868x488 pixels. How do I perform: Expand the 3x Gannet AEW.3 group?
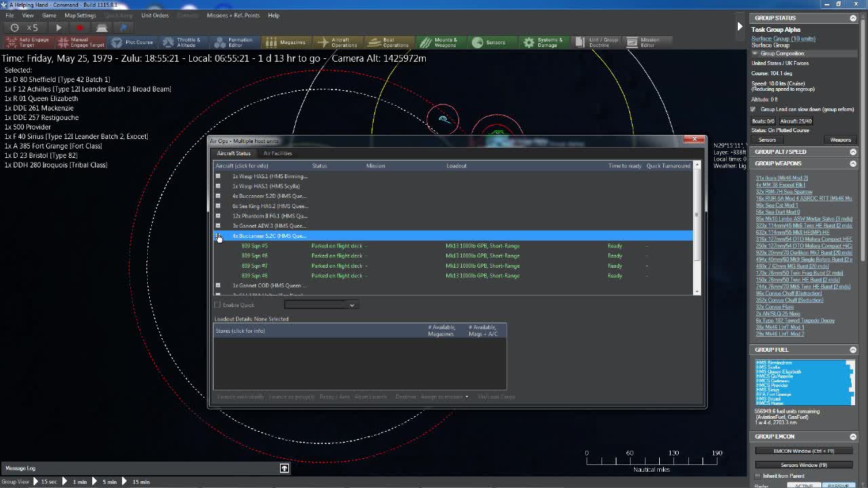click(x=218, y=226)
